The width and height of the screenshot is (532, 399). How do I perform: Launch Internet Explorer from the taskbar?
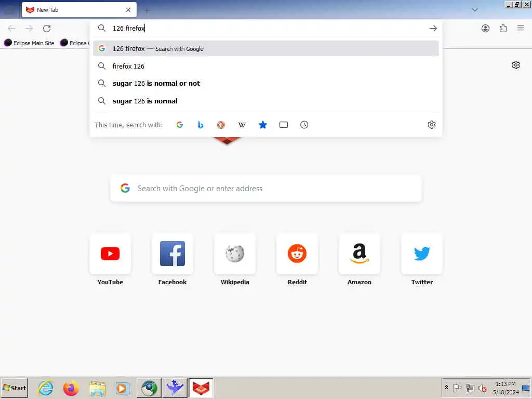46,388
